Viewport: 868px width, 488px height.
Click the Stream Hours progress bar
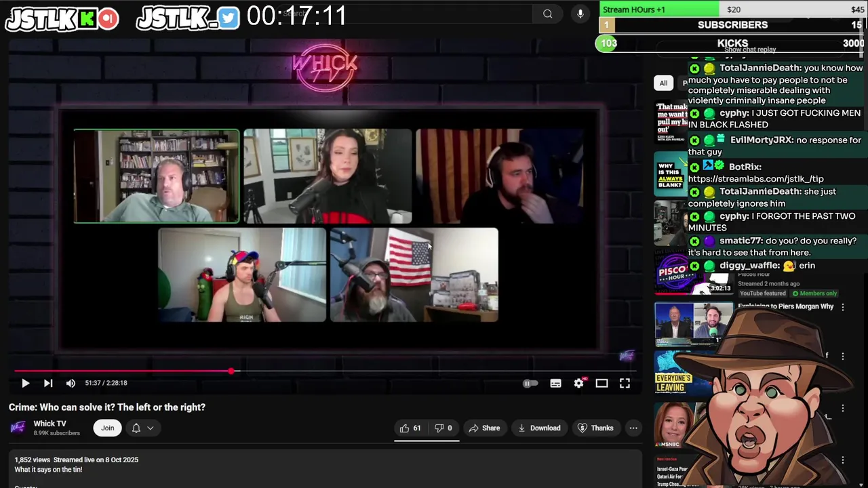coord(733,9)
